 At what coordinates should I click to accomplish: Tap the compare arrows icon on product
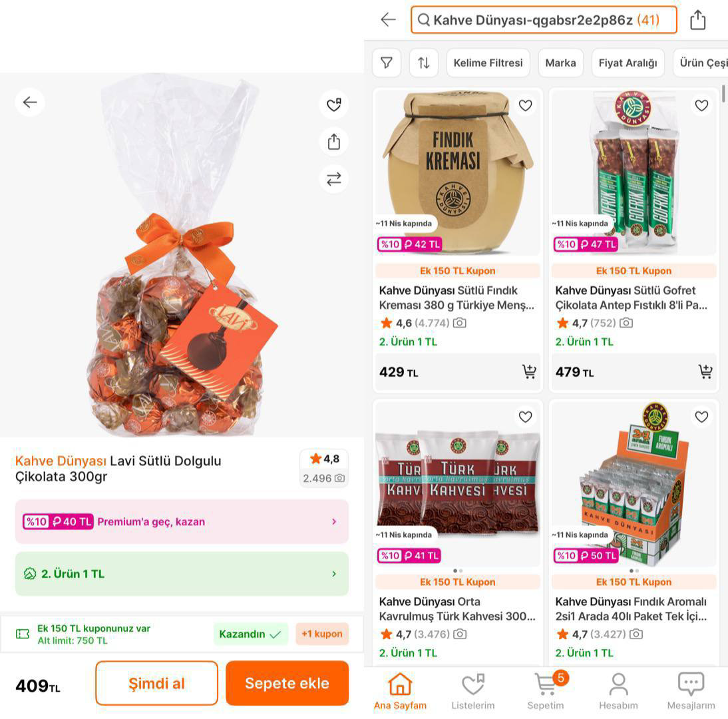point(333,178)
